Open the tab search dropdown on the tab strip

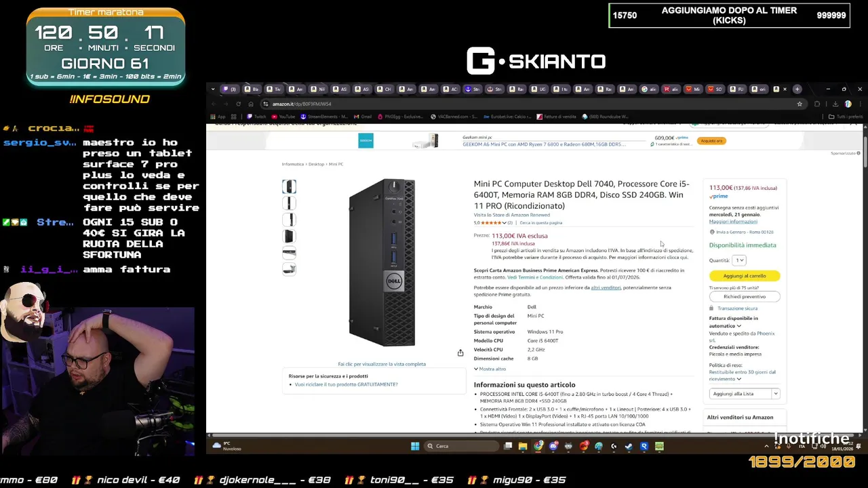(x=213, y=89)
